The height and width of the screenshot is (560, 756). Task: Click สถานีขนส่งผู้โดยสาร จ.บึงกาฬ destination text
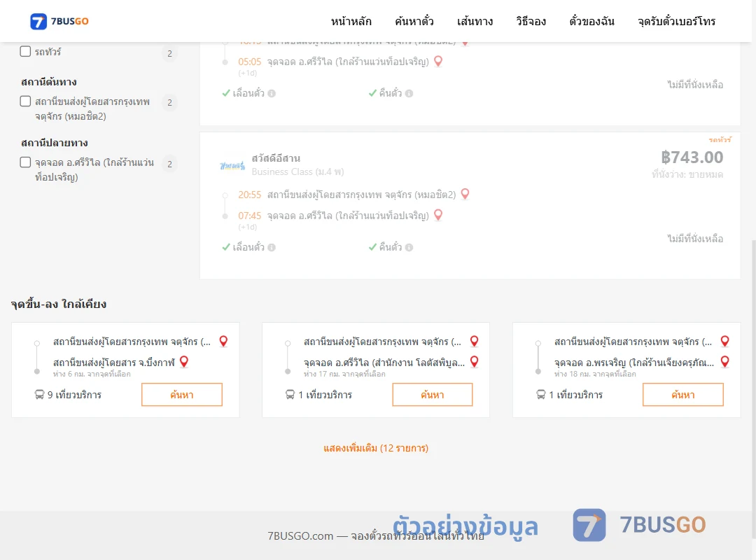(114, 362)
